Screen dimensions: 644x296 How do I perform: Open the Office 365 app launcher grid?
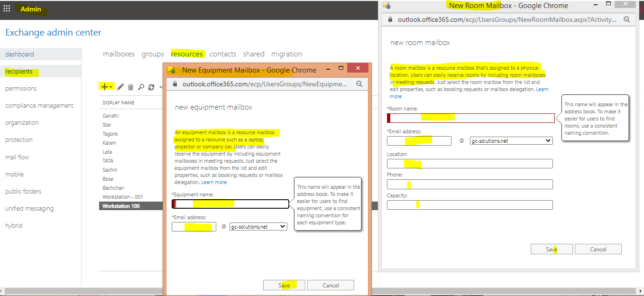[x=7, y=9]
